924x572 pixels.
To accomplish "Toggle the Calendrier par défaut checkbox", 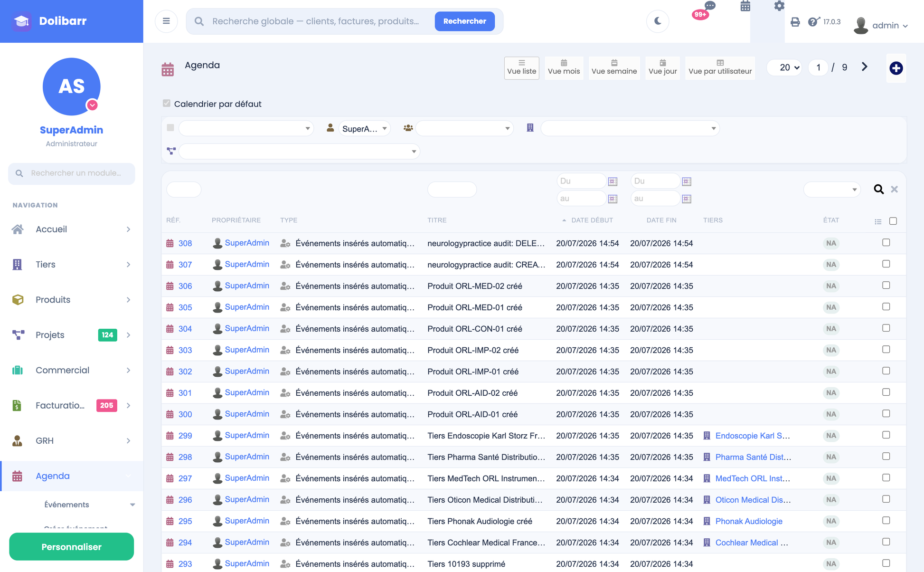I will point(167,104).
